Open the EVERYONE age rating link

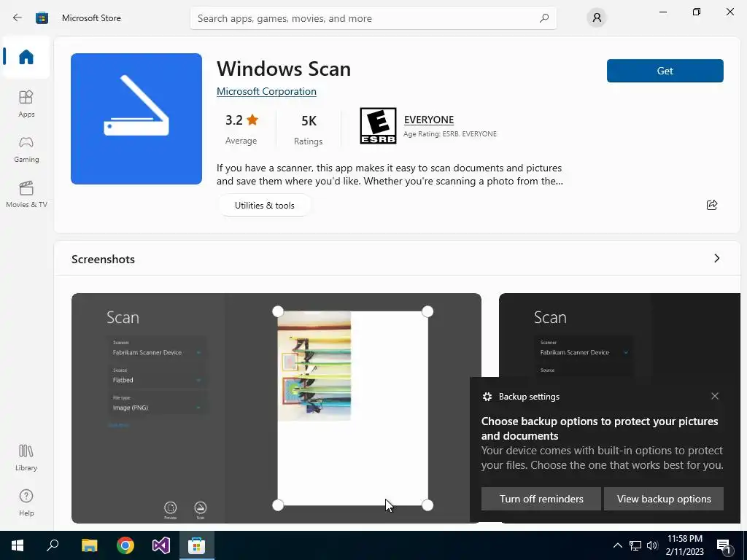pos(429,120)
